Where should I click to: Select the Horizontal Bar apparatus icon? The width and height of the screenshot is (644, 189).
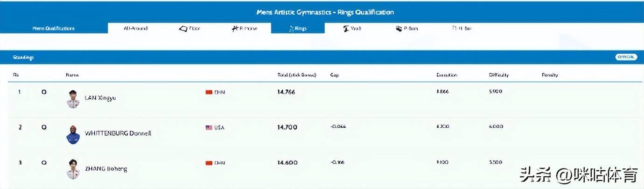(x=454, y=29)
